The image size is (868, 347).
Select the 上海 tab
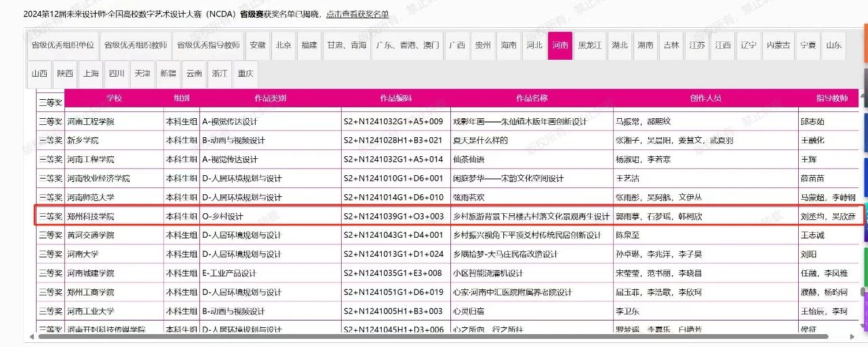pyautogui.click(x=92, y=74)
